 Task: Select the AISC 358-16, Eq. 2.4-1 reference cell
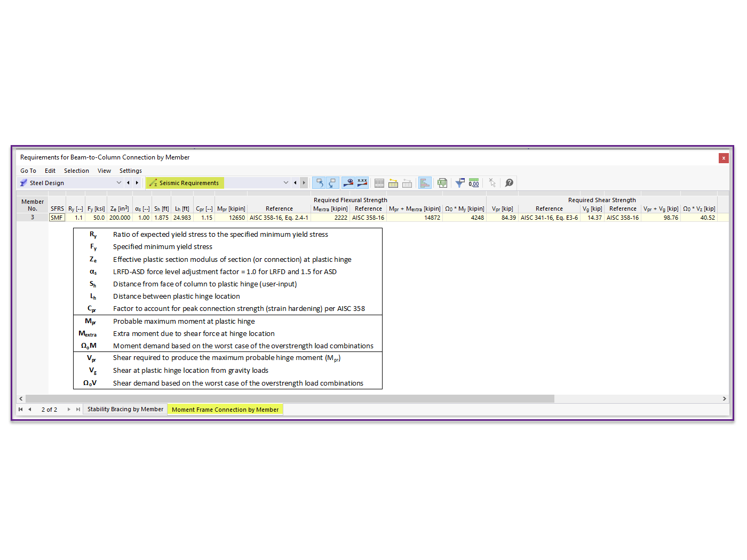point(279,217)
